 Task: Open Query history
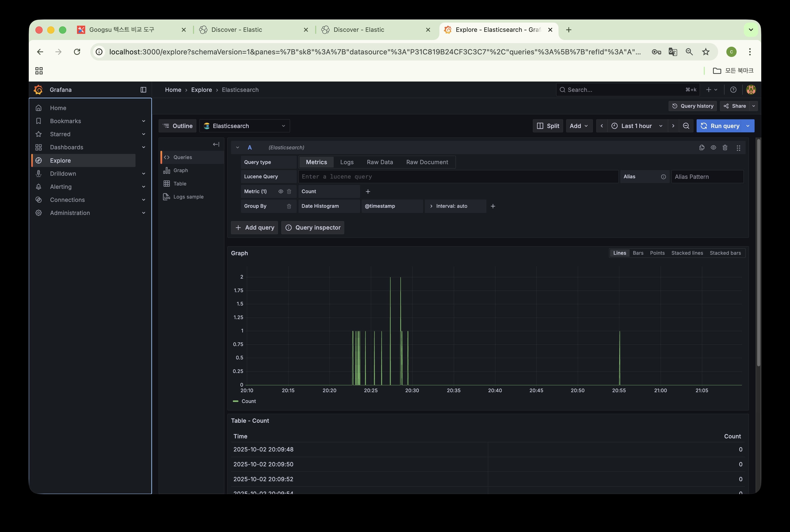point(692,106)
